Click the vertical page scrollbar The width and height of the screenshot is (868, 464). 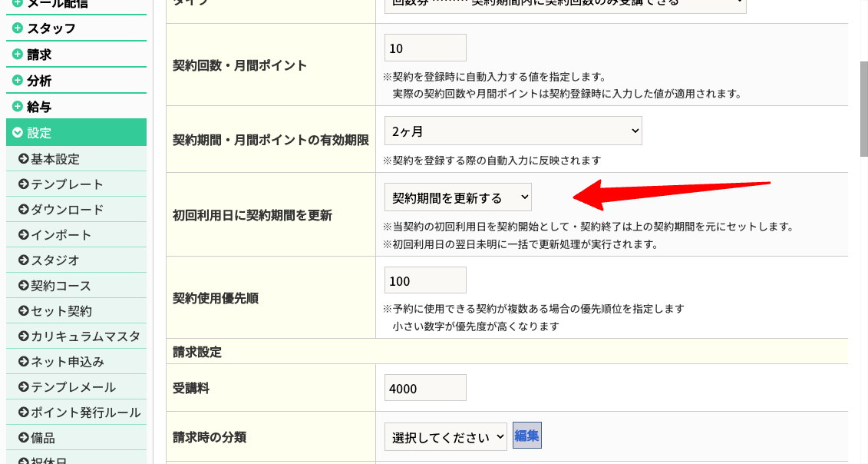[x=863, y=108]
